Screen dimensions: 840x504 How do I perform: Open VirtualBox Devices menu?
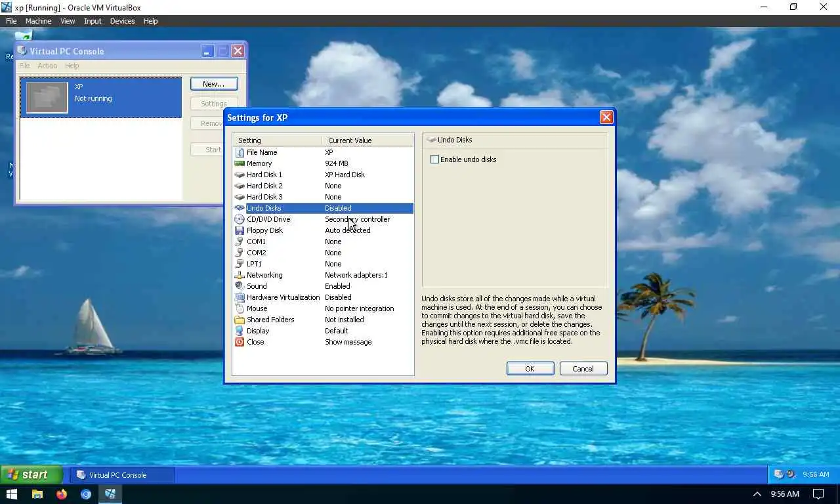coord(122,21)
